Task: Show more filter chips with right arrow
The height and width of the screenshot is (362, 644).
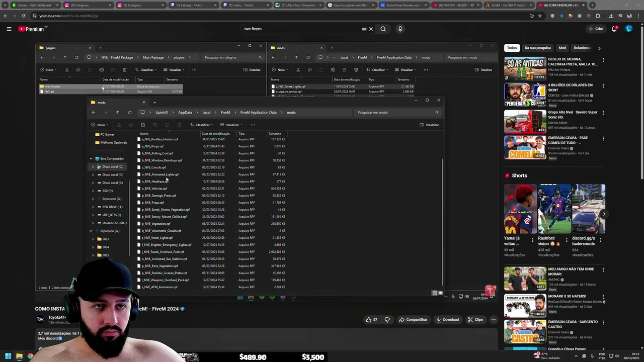Action: coord(599,48)
